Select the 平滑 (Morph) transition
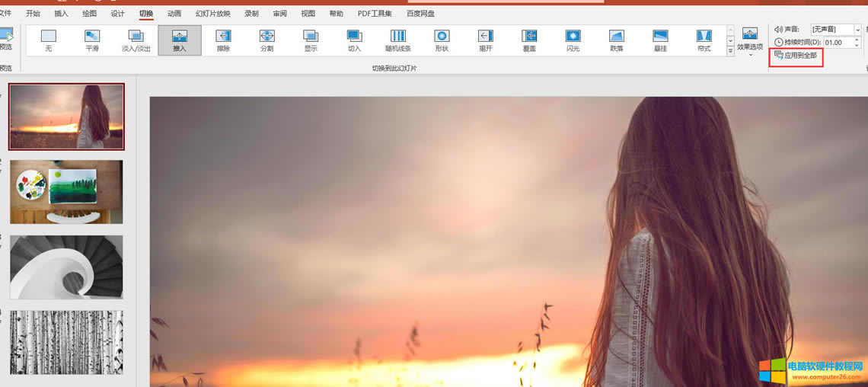The width and height of the screenshot is (868, 387). [x=92, y=40]
